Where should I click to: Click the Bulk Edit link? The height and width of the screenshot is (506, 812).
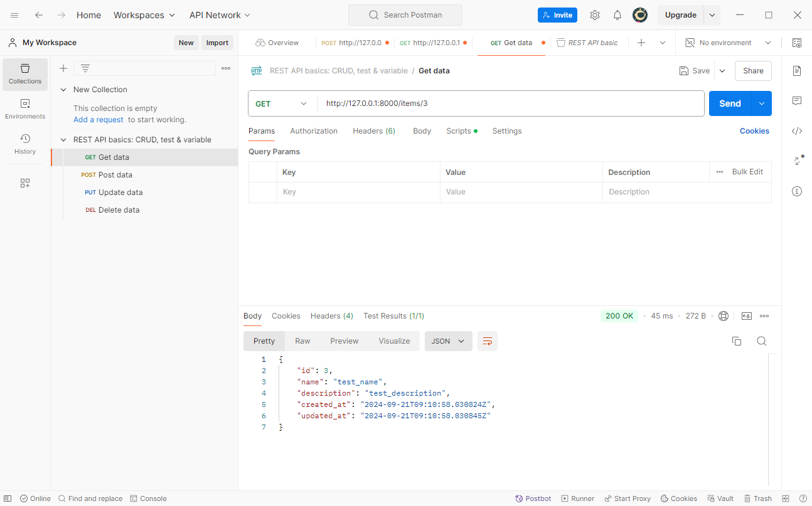[747, 172]
